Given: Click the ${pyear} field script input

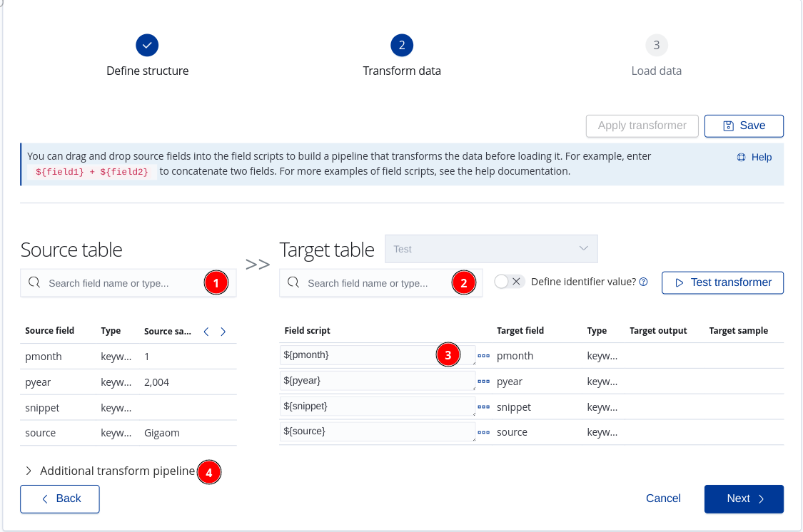Looking at the screenshot, I should [x=377, y=381].
